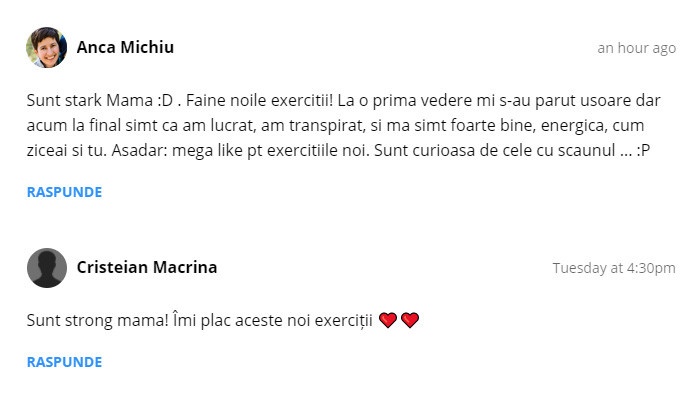Click the word 'exerciții' before the hearts
The height and width of the screenshot is (402, 688).
point(344,321)
